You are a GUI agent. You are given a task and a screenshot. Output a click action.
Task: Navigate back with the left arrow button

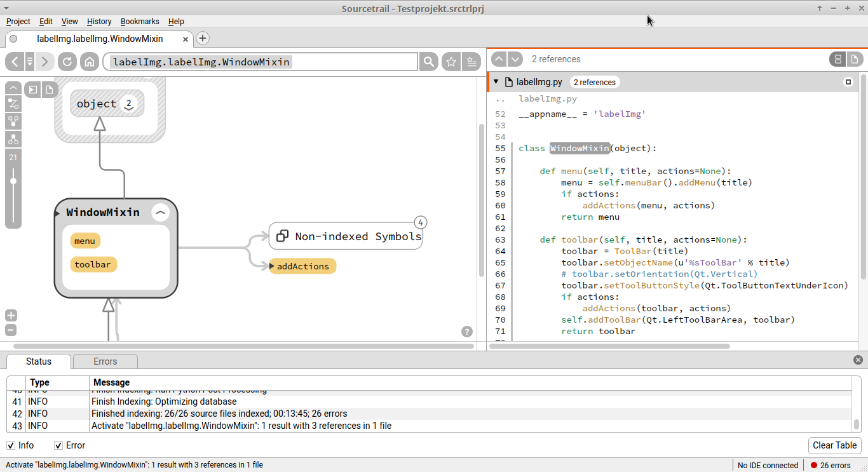pyautogui.click(x=15, y=62)
